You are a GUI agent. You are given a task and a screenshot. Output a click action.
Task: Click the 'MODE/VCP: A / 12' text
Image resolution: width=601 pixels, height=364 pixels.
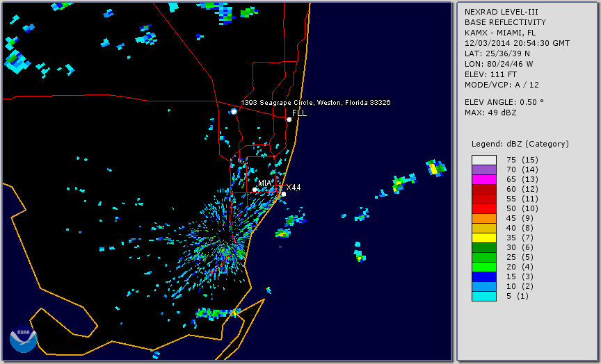pos(502,85)
